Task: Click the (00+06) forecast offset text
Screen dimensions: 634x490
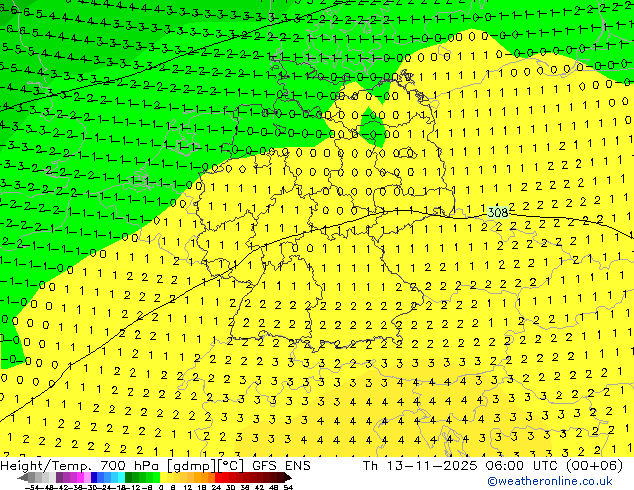Action: pos(594,466)
